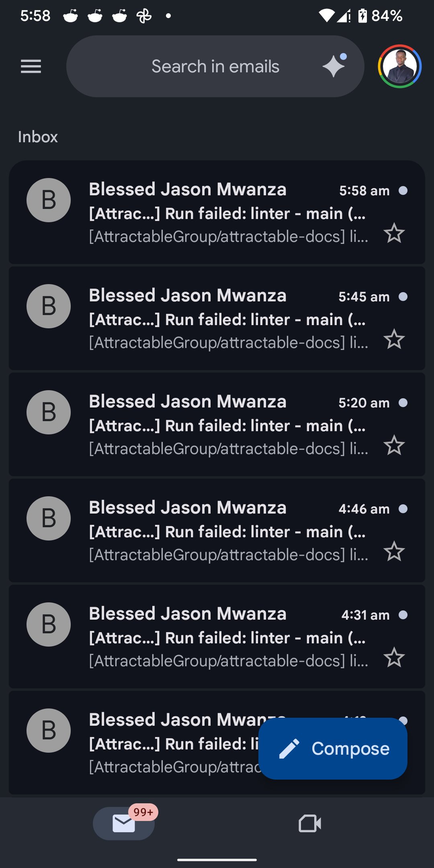The image size is (434, 868).
Task: Open the account profile picture
Action: click(399, 66)
